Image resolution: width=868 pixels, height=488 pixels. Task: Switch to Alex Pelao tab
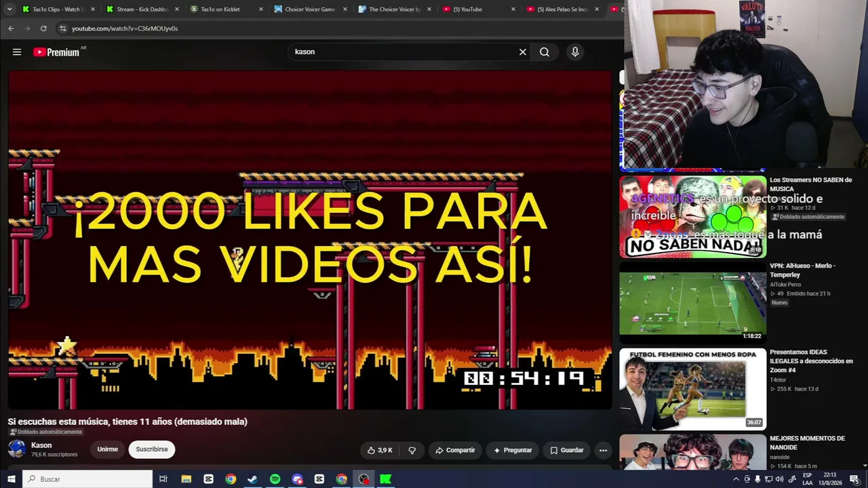tap(562, 9)
